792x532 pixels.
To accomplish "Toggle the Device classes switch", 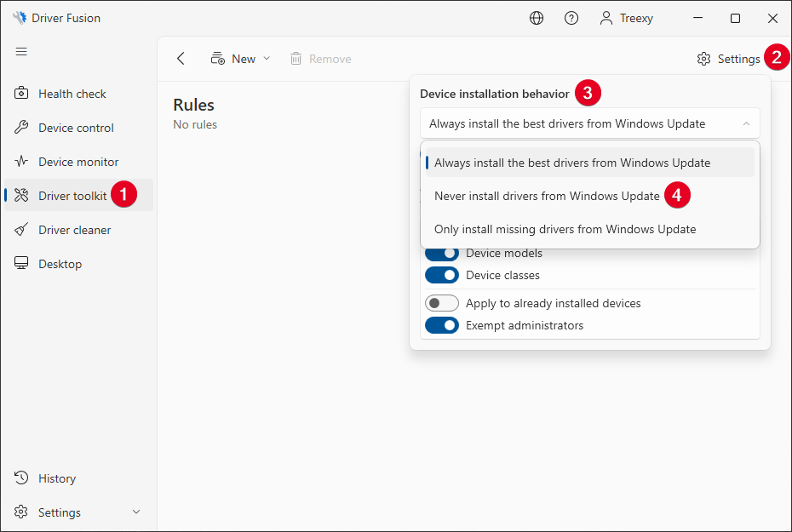I will tap(442, 275).
